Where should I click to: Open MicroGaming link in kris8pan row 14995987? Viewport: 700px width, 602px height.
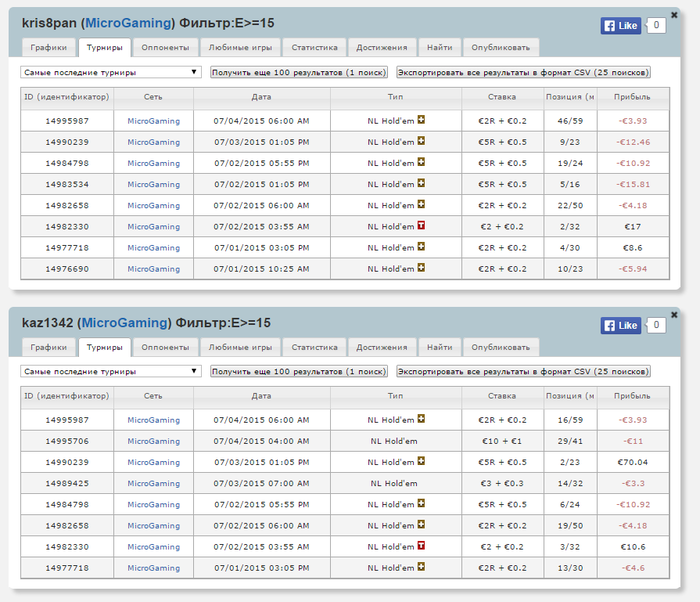[154, 121]
